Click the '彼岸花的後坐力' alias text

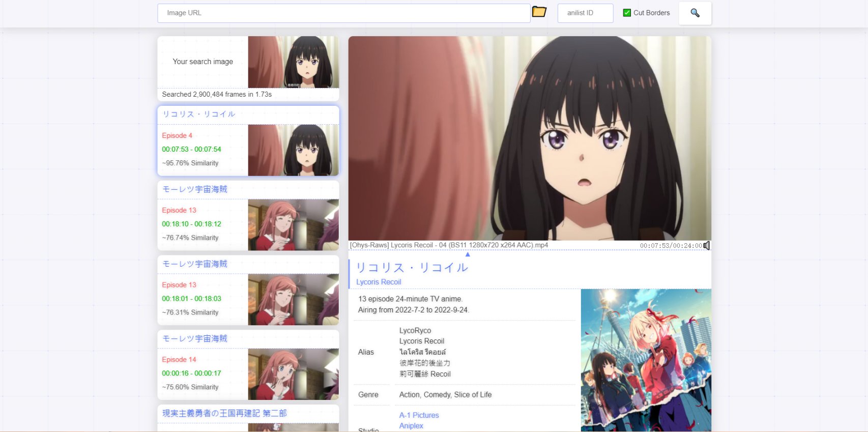[x=425, y=363]
